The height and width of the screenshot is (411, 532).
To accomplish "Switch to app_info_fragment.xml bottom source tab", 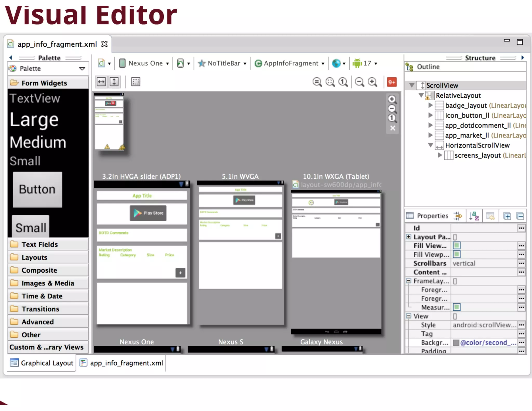I will pyautogui.click(x=121, y=363).
